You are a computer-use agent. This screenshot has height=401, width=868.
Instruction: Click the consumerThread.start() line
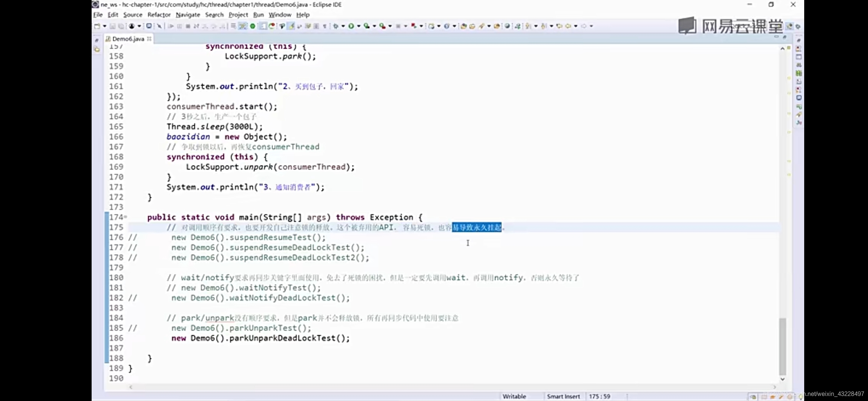222,107
